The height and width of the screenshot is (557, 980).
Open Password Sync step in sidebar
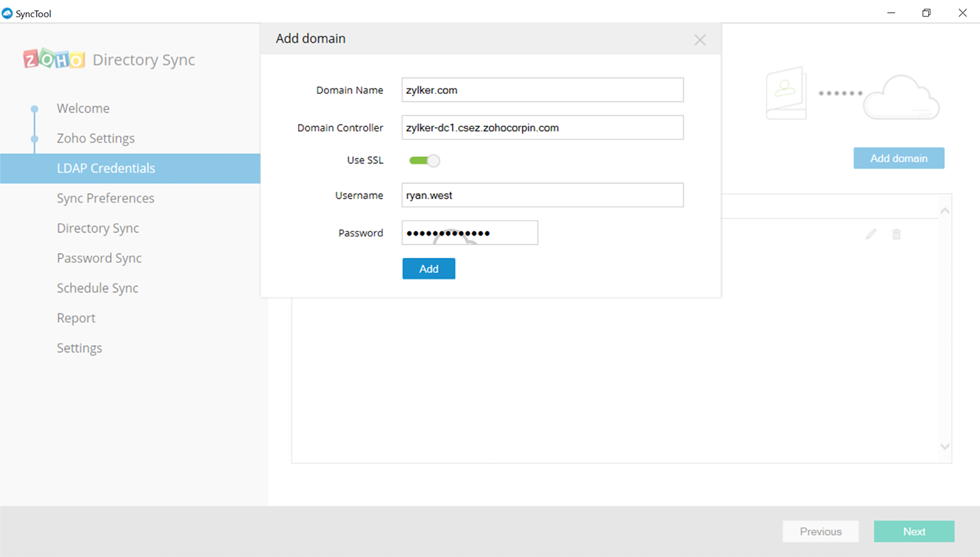[x=99, y=258]
